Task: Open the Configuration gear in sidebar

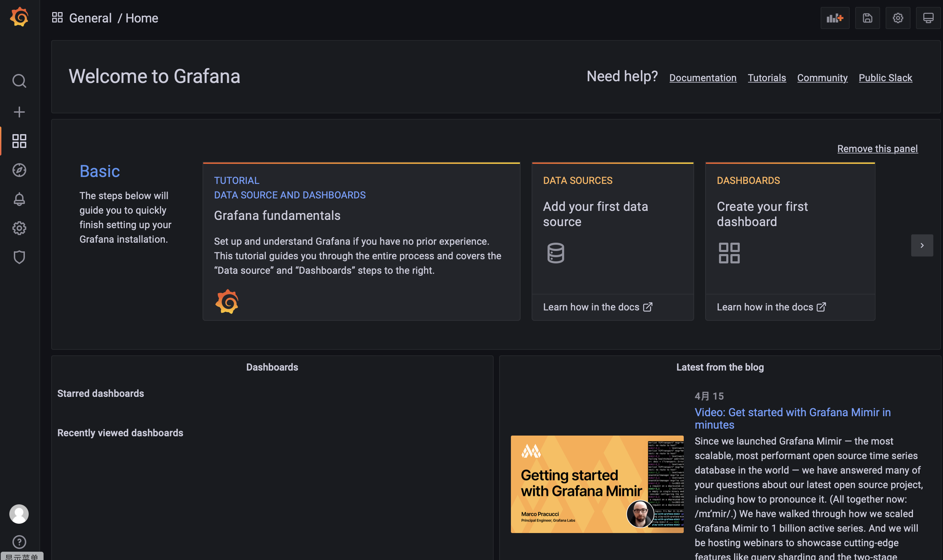Action: [19, 228]
